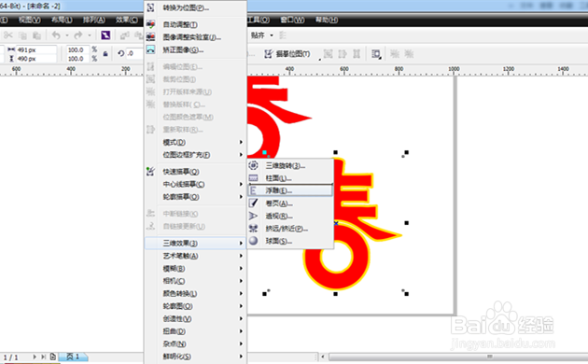588x364 pixels.
Task: Click the add page icon
Action: click(x=53, y=357)
